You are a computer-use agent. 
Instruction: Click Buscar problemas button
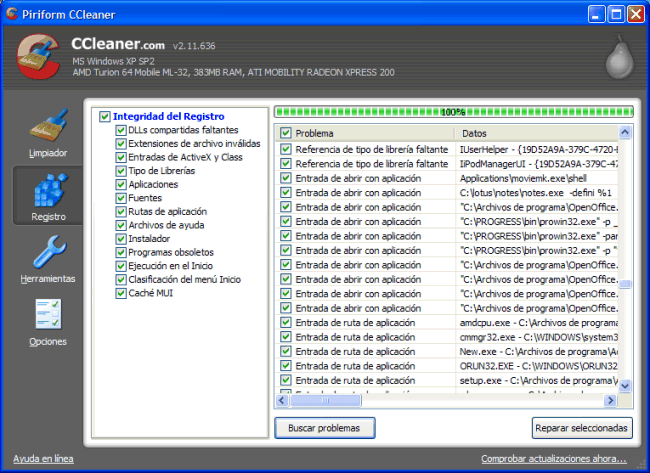[325, 428]
